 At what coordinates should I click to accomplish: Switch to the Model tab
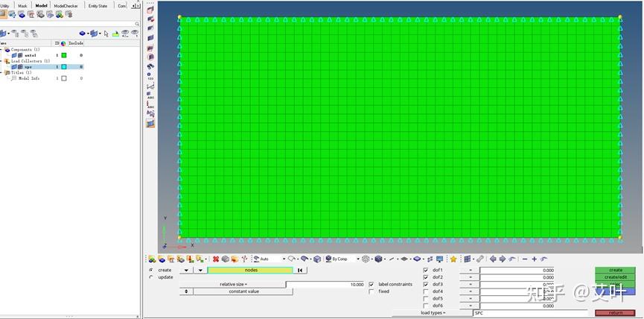pos(41,6)
